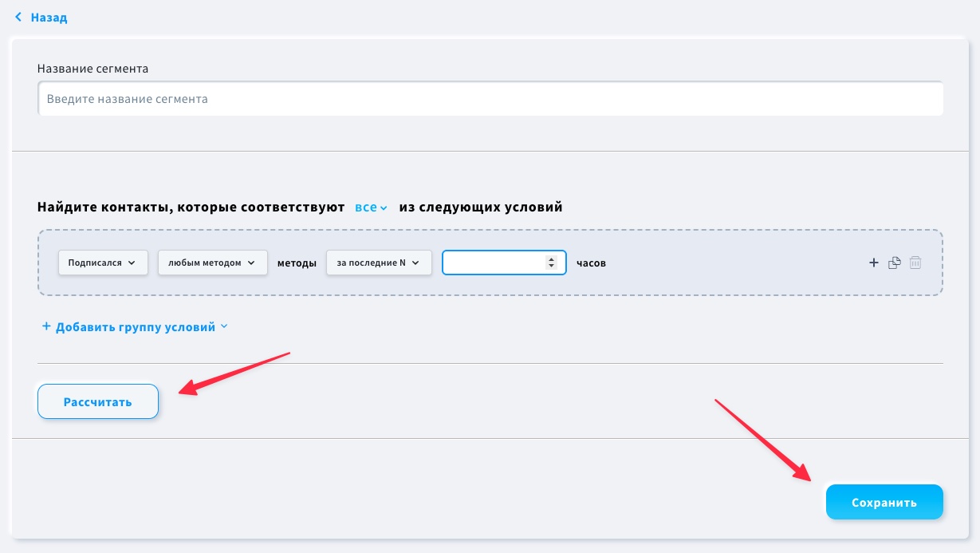980x553 pixels.
Task: Open the 'за последние N' period dropdown
Action: (379, 263)
